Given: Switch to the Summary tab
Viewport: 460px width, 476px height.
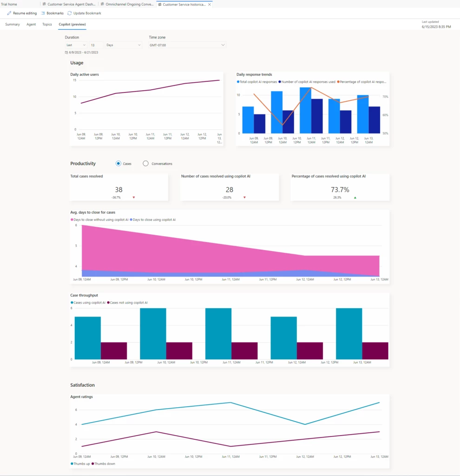Looking at the screenshot, I should pyautogui.click(x=12, y=25).
